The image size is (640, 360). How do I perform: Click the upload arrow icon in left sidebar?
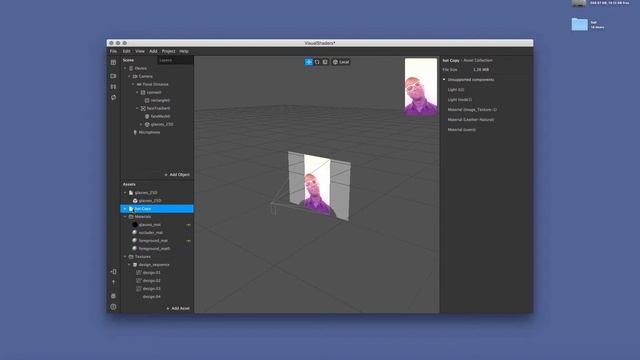click(113, 282)
